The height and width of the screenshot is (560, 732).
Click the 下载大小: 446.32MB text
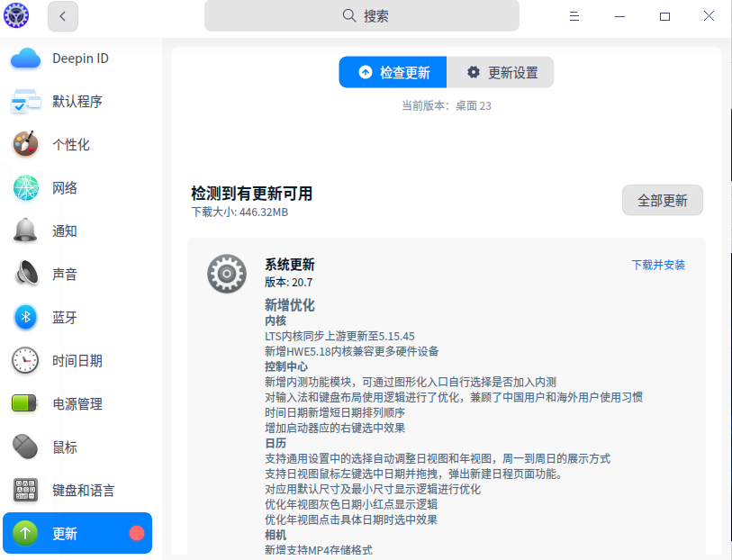pos(239,212)
